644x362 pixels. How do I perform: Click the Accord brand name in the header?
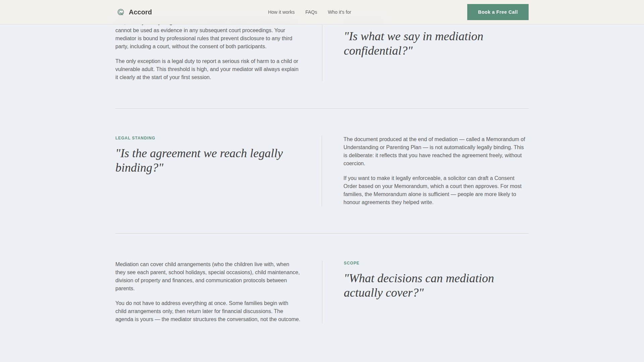[x=140, y=12]
